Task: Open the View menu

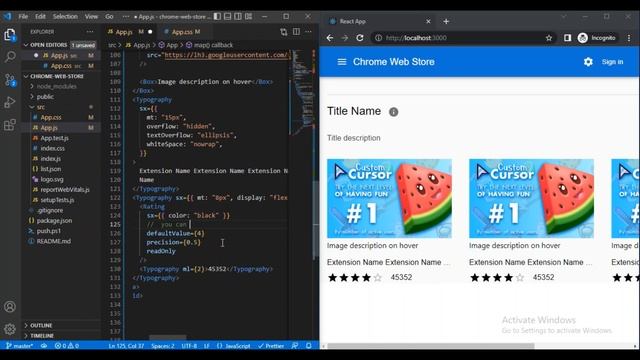Action: (x=91, y=16)
